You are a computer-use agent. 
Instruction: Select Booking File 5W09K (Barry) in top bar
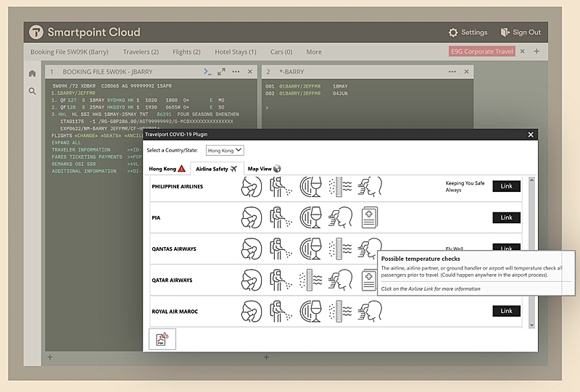70,51
